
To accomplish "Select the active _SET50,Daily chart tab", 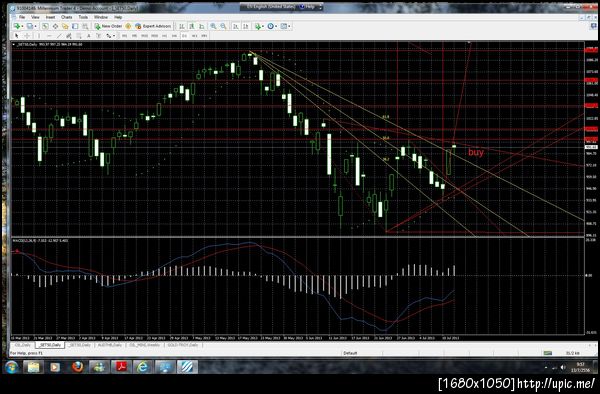I will [x=50, y=345].
